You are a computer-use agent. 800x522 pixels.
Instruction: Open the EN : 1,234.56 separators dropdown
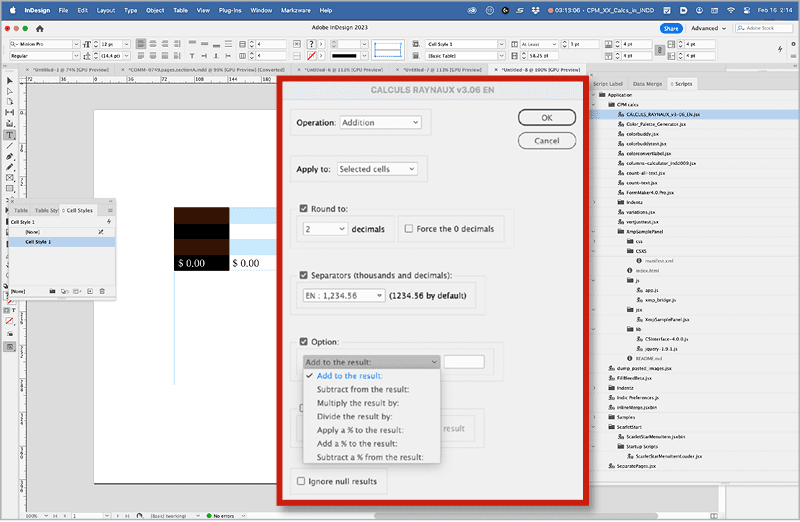coord(343,295)
